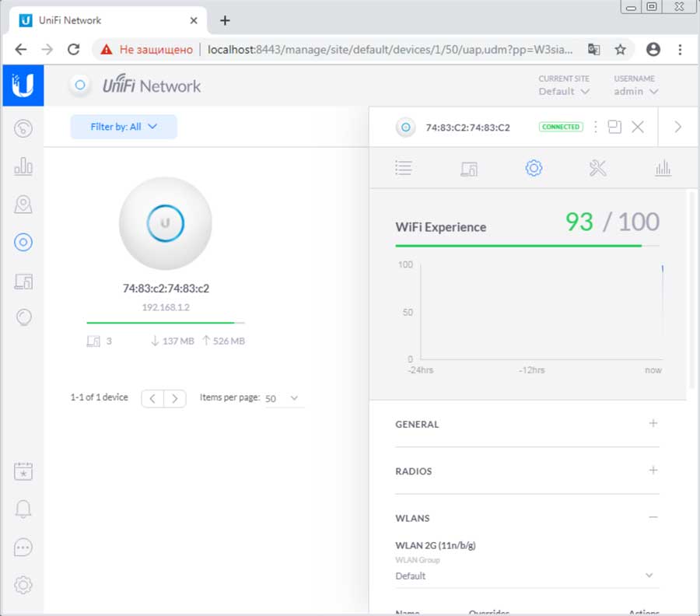Click the not secure warning icon

(107, 49)
